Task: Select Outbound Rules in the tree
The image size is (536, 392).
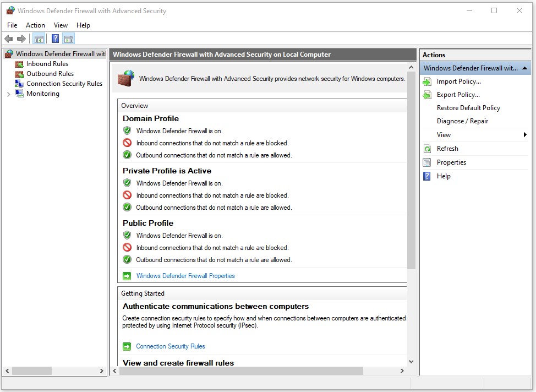Action: [x=50, y=74]
